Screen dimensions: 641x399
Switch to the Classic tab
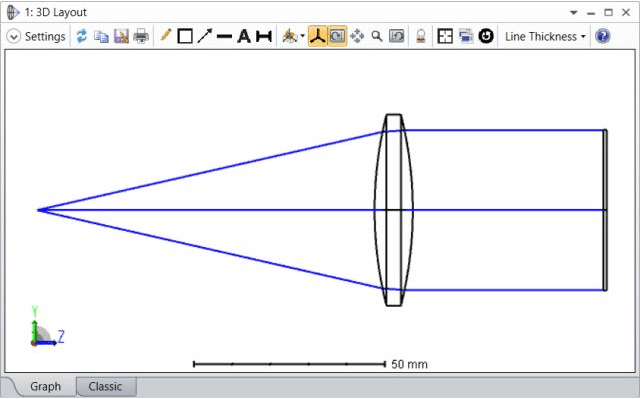point(105,386)
